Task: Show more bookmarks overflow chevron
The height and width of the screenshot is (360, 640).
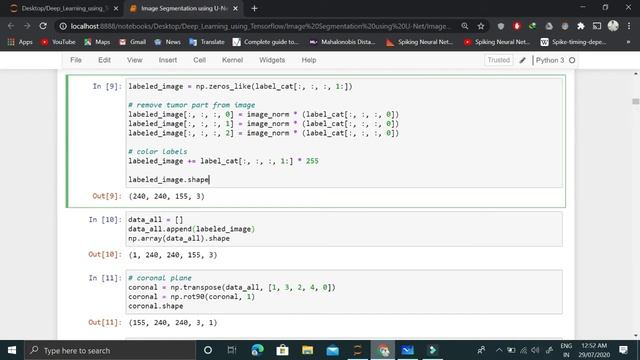Action: [x=629, y=42]
